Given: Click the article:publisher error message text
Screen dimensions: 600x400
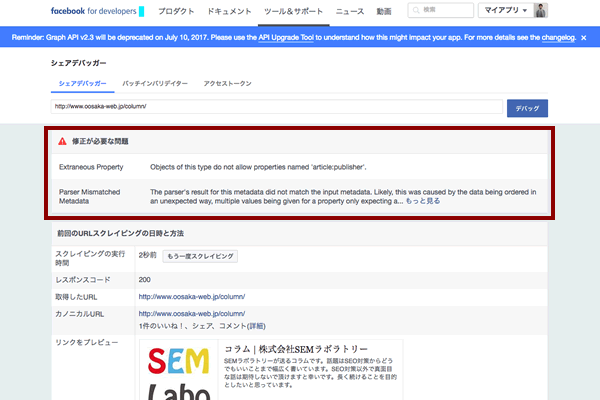Looking at the screenshot, I should (x=258, y=167).
